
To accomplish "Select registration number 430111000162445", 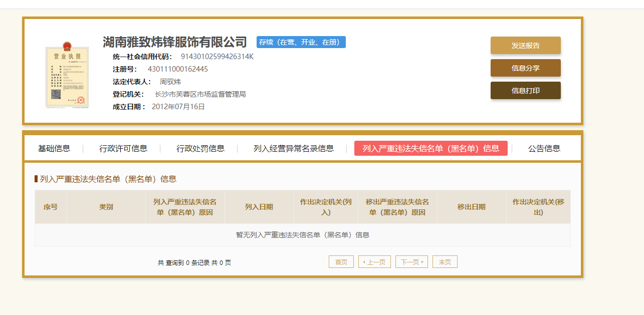I will click(x=178, y=69).
